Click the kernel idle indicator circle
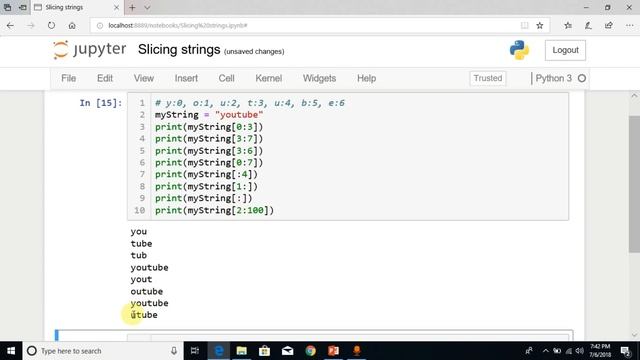The height and width of the screenshot is (360, 640). (582, 78)
